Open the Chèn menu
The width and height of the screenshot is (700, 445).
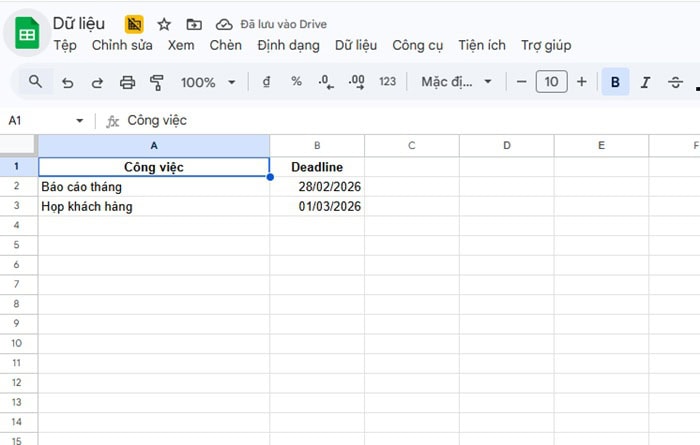(225, 45)
